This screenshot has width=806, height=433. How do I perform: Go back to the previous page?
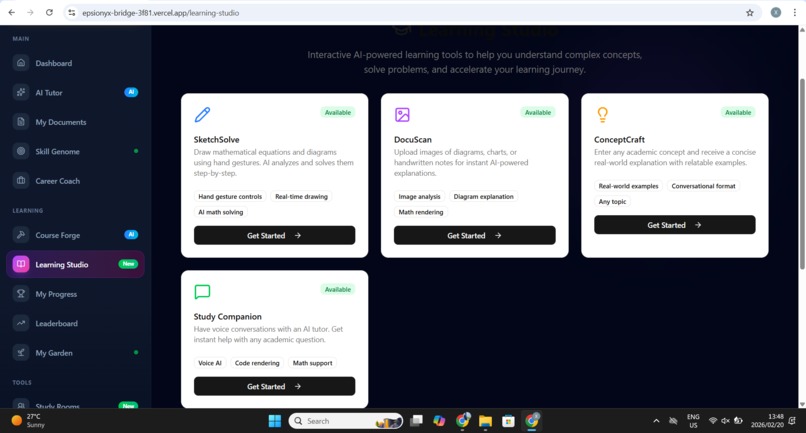tap(11, 12)
